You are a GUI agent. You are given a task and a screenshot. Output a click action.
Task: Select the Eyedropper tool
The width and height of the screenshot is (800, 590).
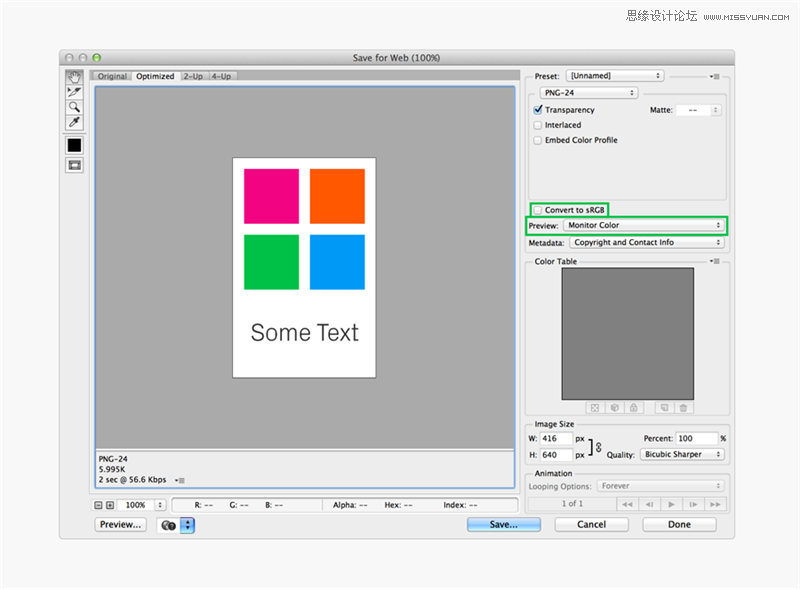74,122
